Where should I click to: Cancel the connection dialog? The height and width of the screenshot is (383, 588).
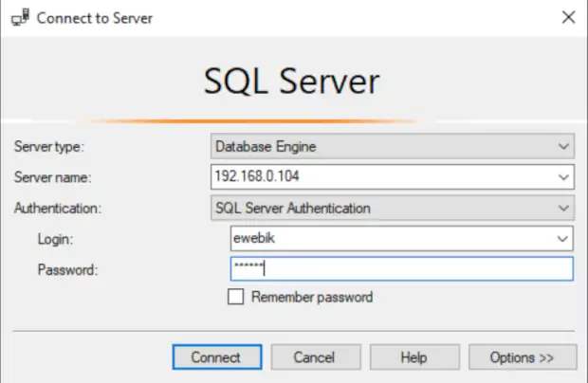tap(316, 357)
